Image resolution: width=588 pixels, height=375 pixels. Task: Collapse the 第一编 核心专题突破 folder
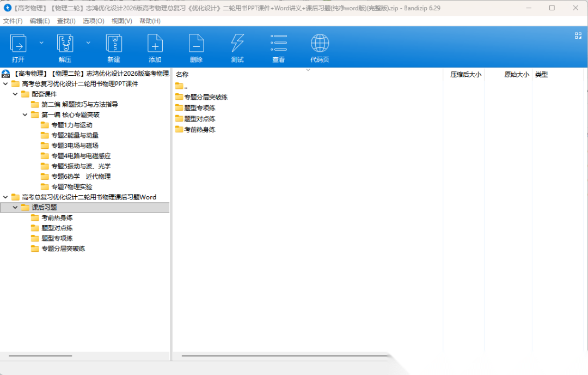(25, 115)
